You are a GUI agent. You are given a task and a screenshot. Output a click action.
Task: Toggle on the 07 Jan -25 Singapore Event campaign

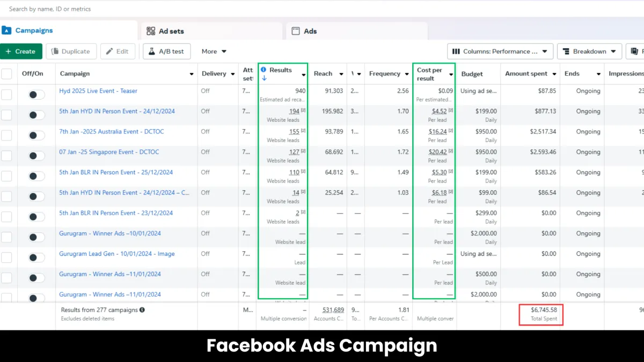click(36, 156)
